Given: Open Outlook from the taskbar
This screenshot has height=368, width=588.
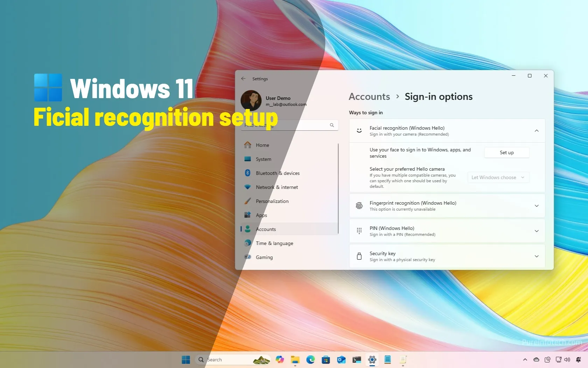Looking at the screenshot, I should 341,359.
